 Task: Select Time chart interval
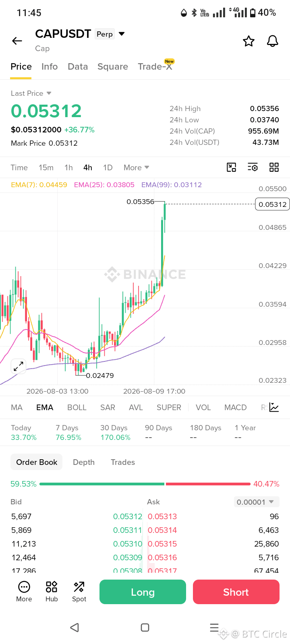19,167
